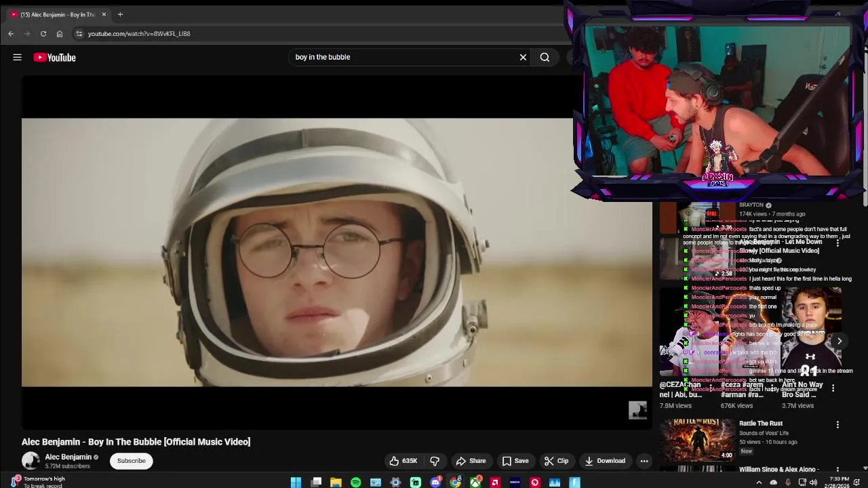Open Spotify from taskbar

coord(355,483)
